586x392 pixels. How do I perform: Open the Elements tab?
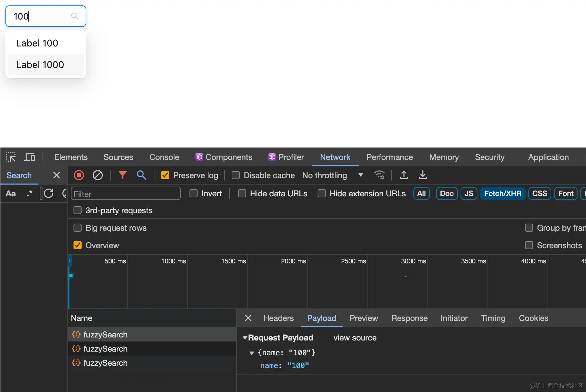pyautogui.click(x=71, y=157)
